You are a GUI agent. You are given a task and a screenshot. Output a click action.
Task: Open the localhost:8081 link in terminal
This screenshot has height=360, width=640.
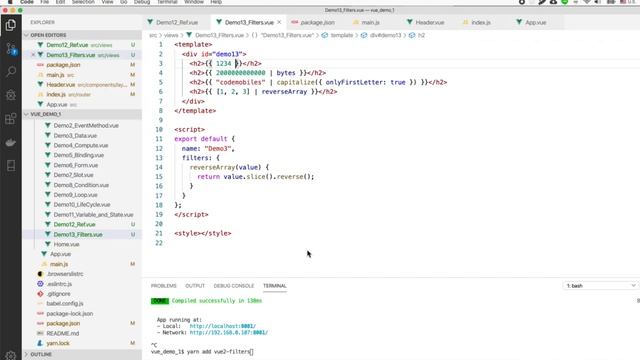(222, 326)
